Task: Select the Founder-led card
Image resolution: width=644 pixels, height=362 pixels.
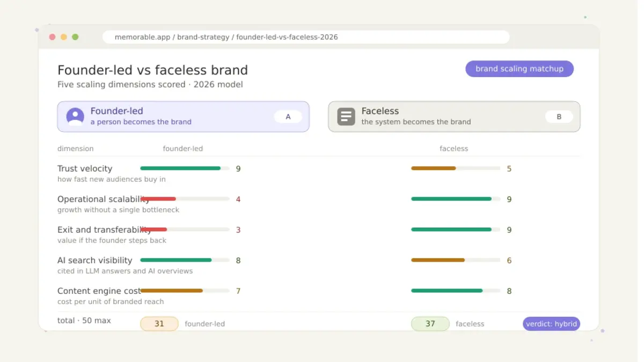Action: (x=184, y=116)
